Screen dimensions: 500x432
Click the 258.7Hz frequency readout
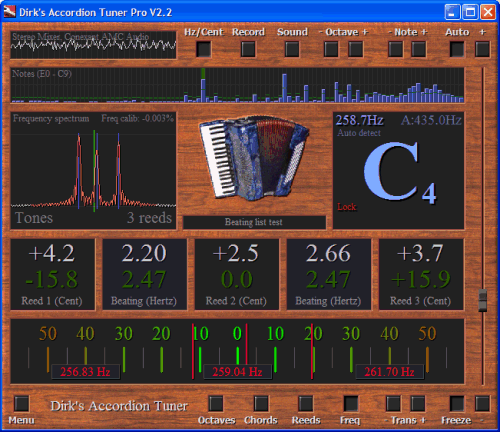point(360,120)
